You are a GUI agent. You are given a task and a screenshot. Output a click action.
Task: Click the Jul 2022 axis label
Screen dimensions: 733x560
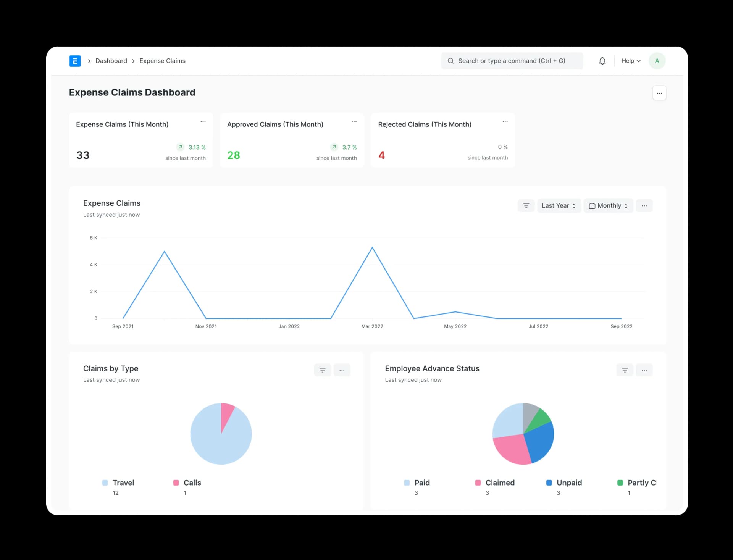pos(538,326)
